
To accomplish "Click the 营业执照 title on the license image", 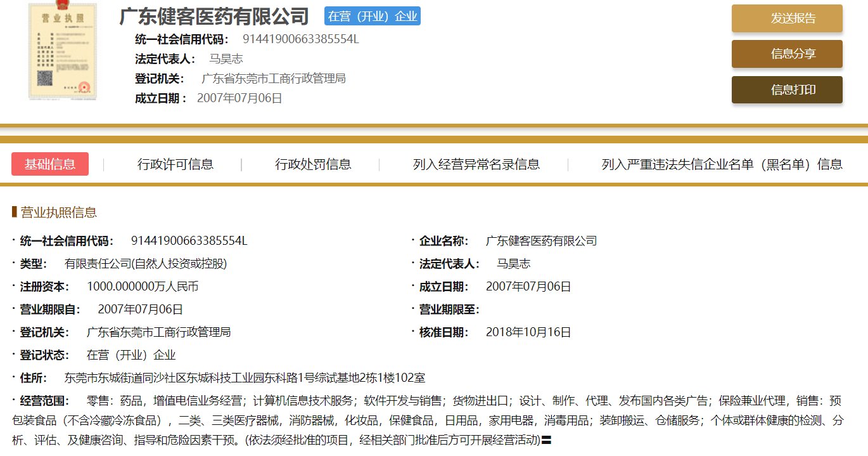I will click(63, 17).
